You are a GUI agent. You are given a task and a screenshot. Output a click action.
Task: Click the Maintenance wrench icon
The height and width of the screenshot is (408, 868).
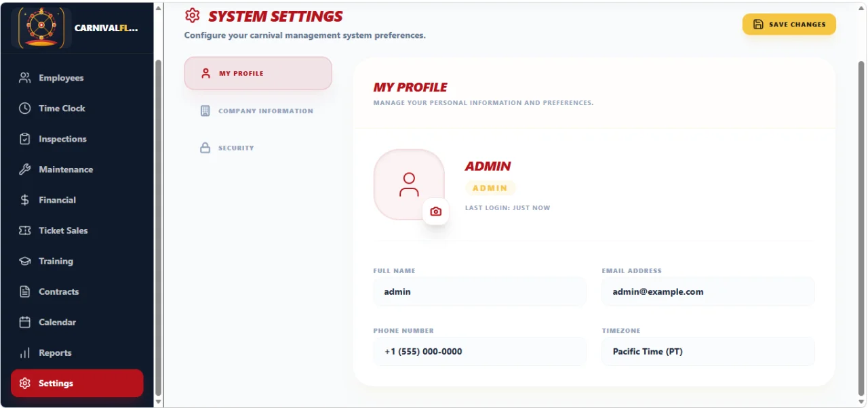pos(25,169)
